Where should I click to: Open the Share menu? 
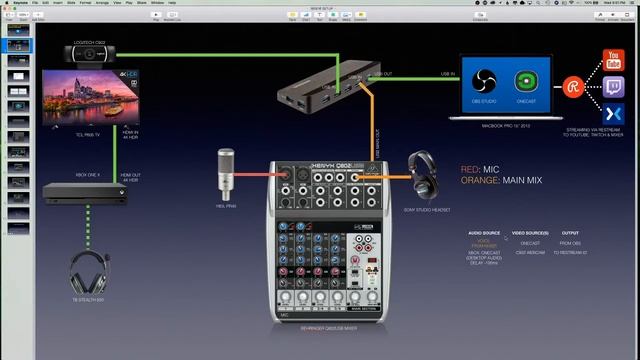142,2
